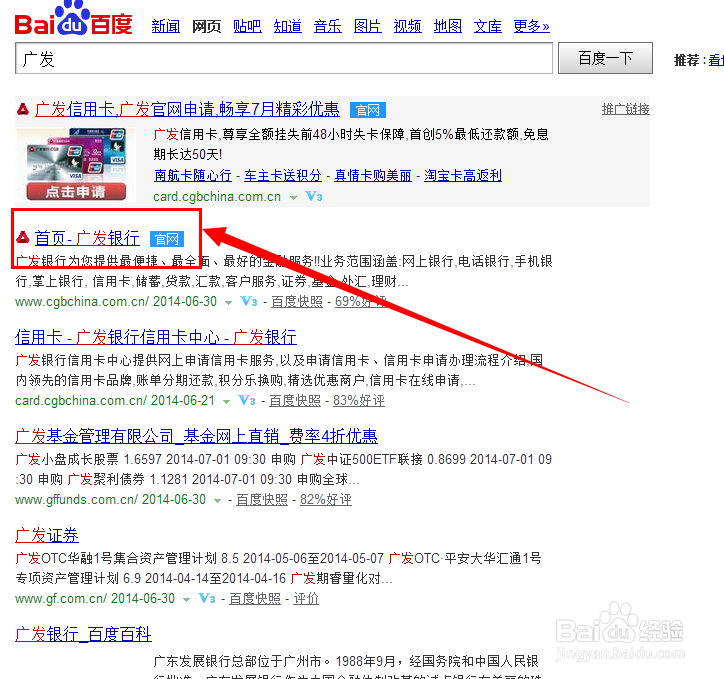
Task: Click the V3 icon on www.gf.com.cn result
Action: coord(207,599)
